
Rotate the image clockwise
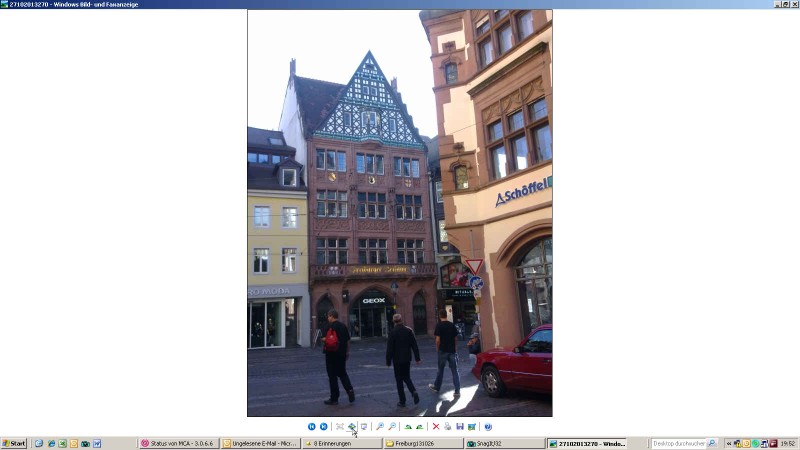[408, 427]
